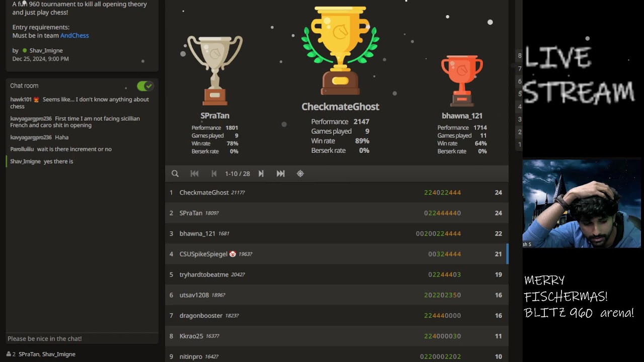
Task: Open bhawna_121 podium name
Action: point(462,116)
